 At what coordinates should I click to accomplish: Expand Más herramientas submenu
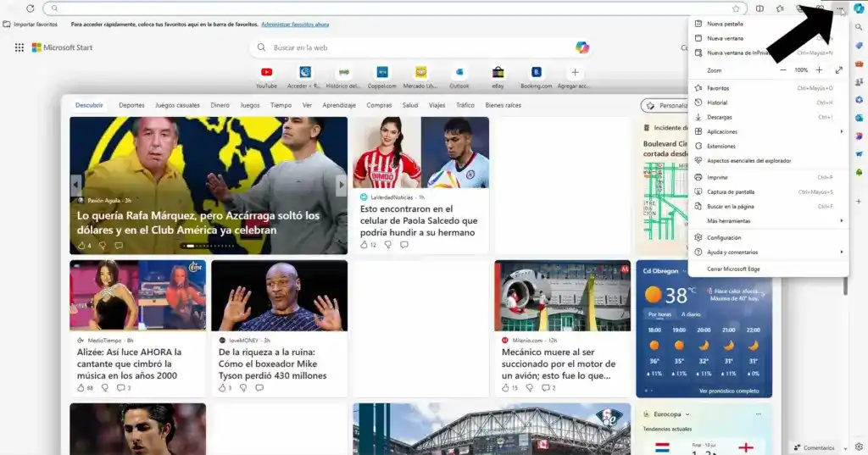pos(842,221)
